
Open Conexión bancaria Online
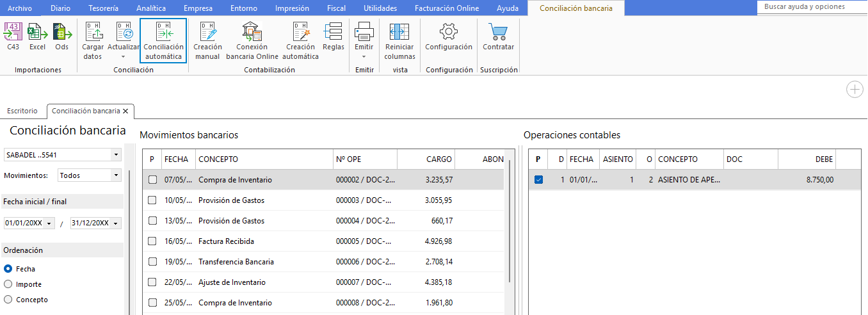(252, 40)
